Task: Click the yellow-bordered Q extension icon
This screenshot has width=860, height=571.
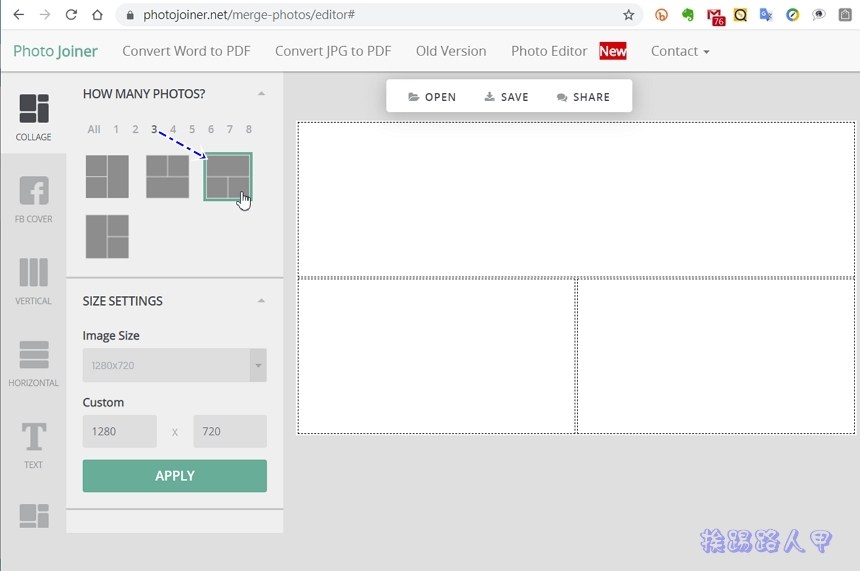Action: (x=740, y=15)
